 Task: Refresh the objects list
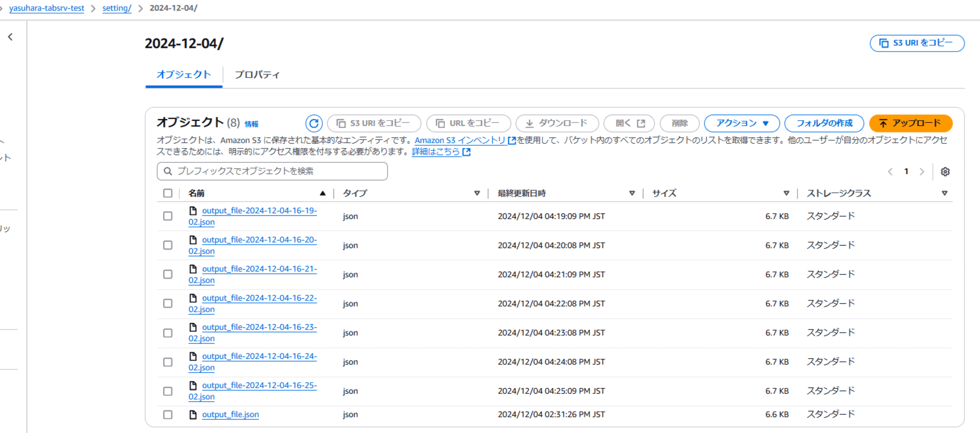(x=314, y=123)
